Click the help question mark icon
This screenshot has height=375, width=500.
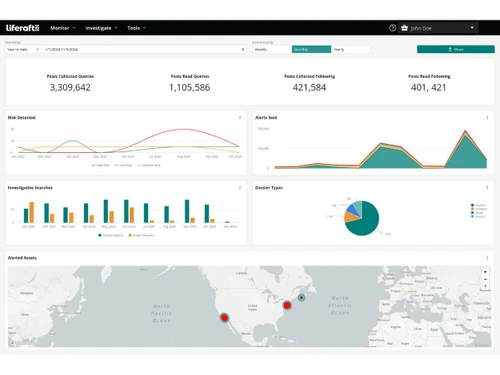click(392, 28)
